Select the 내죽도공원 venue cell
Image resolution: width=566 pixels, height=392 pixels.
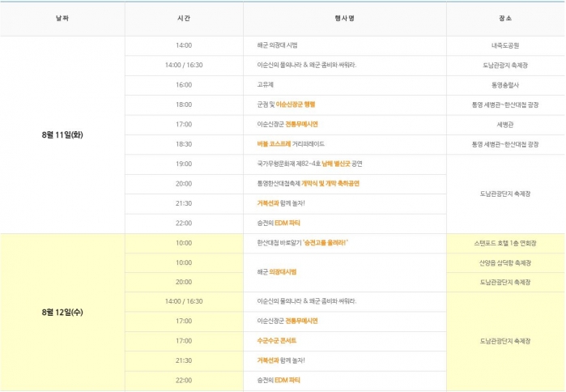(x=505, y=46)
